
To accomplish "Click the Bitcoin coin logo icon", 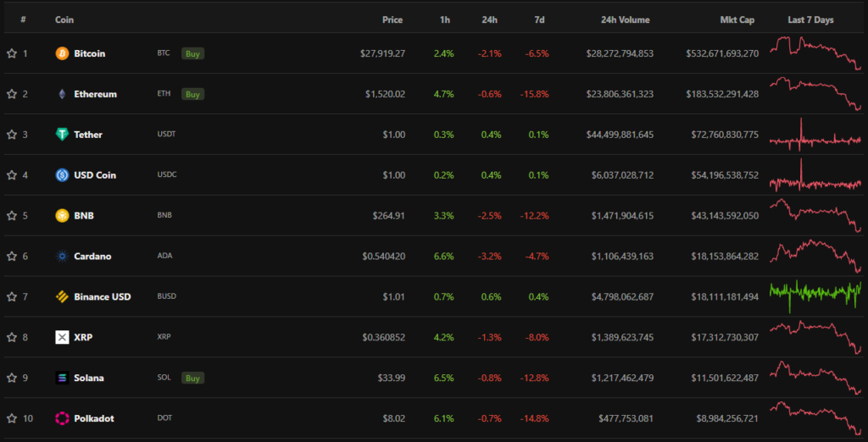I will [x=62, y=53].
